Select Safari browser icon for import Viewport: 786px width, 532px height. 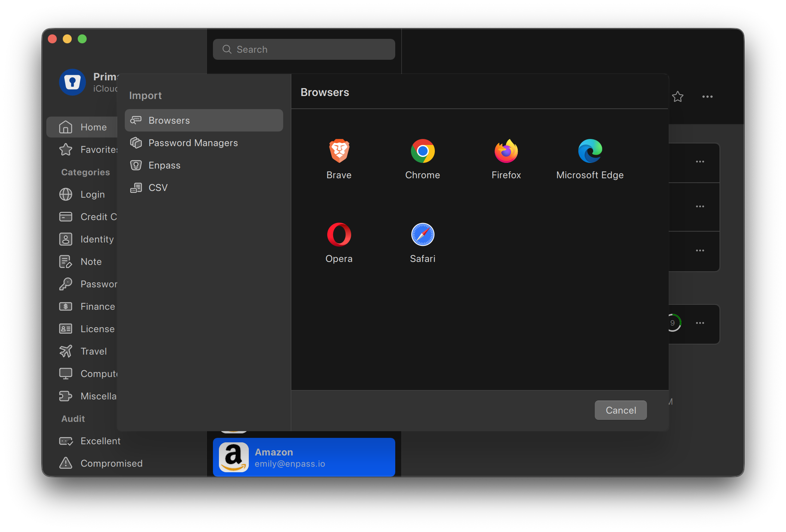point(423,235)
